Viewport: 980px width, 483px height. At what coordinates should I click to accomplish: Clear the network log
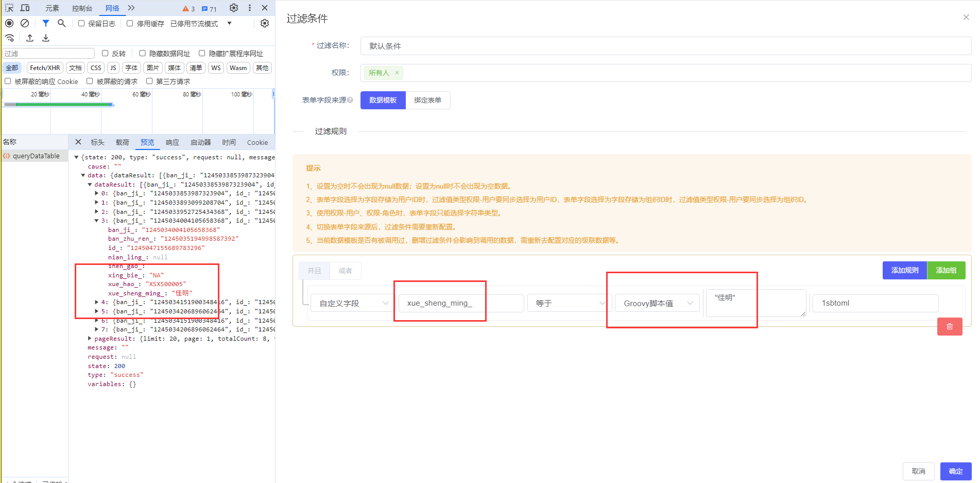pyautogui.click(x=25, y=23)
